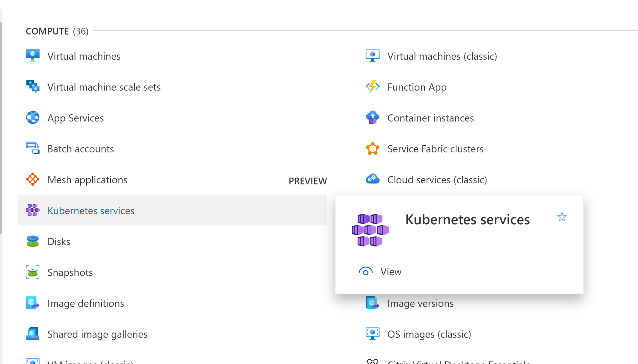Click the large Kubernetes cubes icon in popup
The image size is (638, 364).
(370, 230)
